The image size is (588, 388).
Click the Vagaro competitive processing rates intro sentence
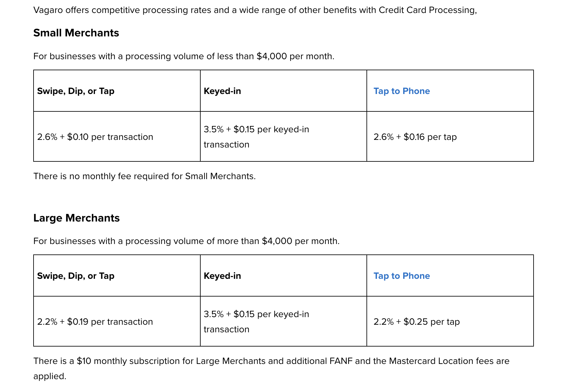point(255,10)
